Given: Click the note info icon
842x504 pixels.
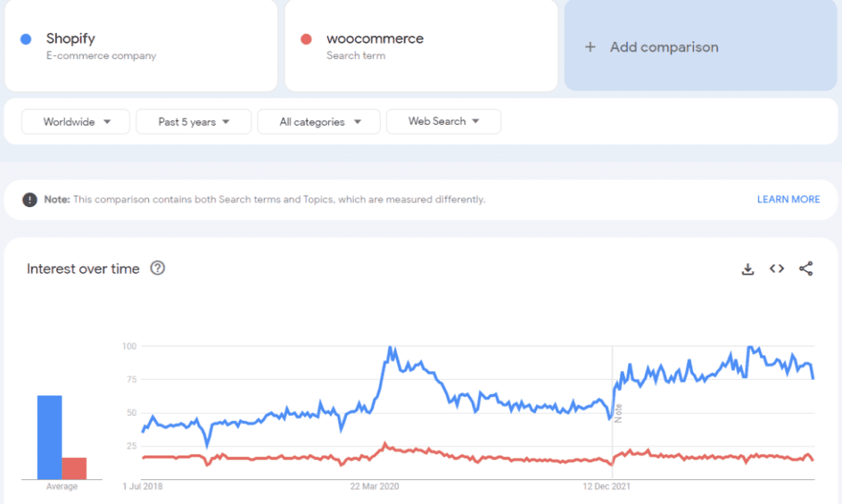Looking at the screenshot, I should click(30, 199).
